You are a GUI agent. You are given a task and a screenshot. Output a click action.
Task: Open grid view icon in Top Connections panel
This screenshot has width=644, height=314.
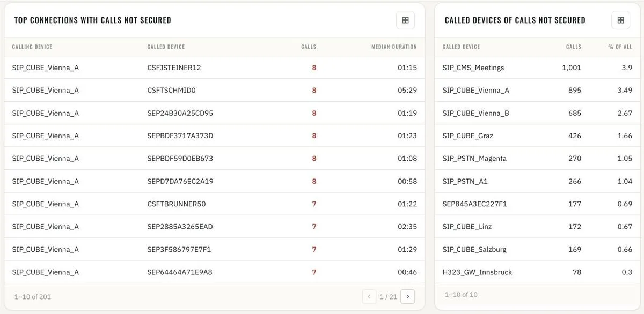(x=405, y=20)
